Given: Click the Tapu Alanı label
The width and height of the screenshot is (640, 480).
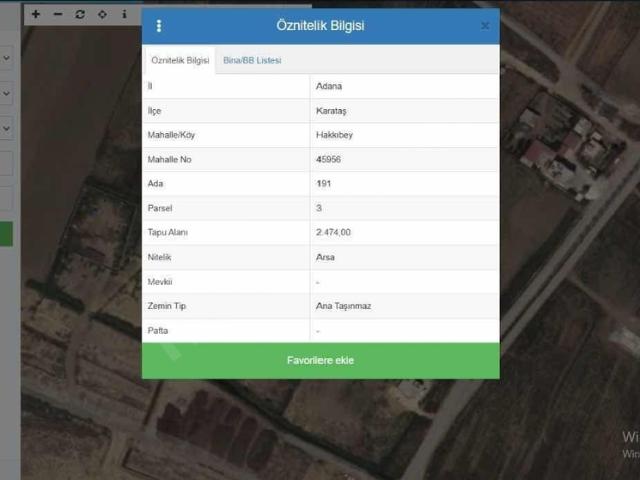Looking at the screenshot, I should (x=168, y=232).
